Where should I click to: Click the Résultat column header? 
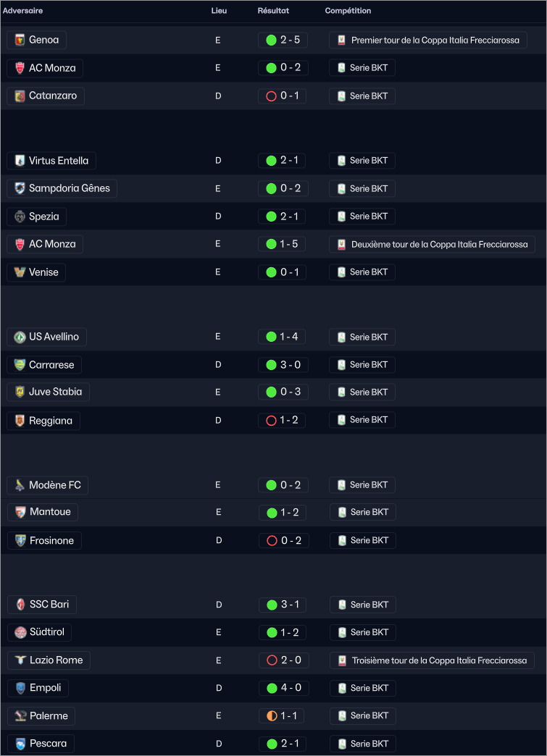273,11
